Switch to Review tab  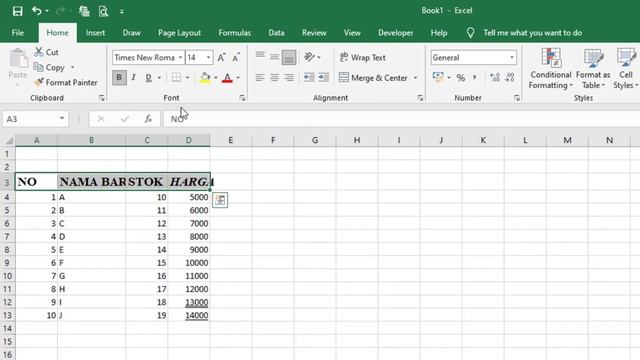pyautogui.click(x=314, y=33)
